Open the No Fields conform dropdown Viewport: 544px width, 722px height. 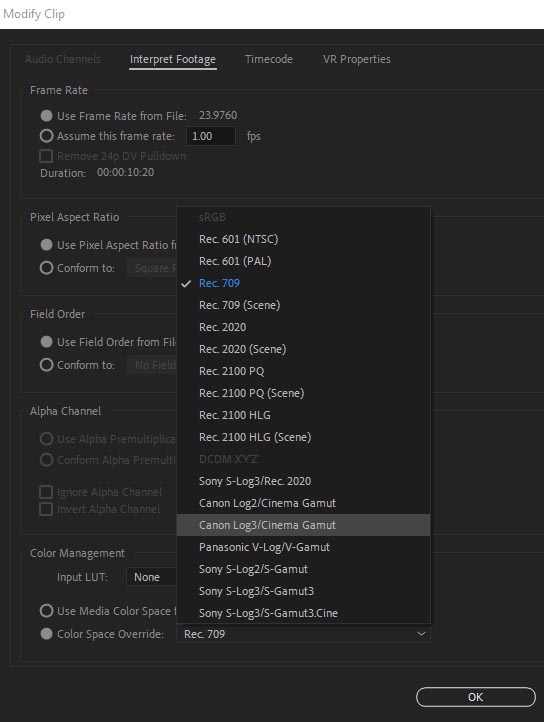coord(152,365)
